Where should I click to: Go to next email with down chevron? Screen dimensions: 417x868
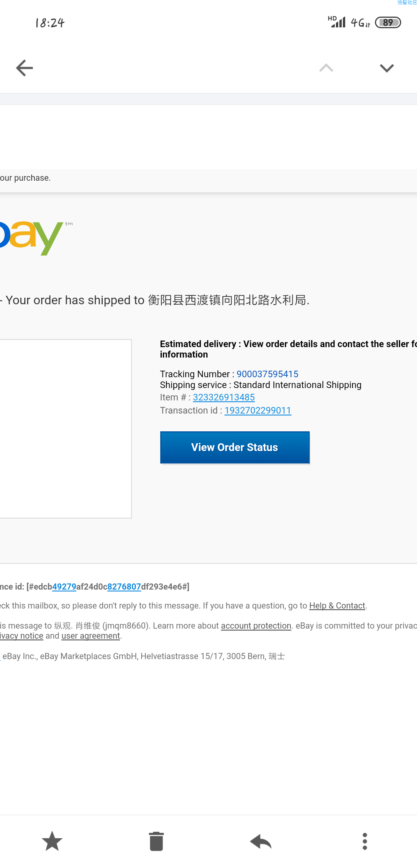pyautogui.click(x=386, y=68)
